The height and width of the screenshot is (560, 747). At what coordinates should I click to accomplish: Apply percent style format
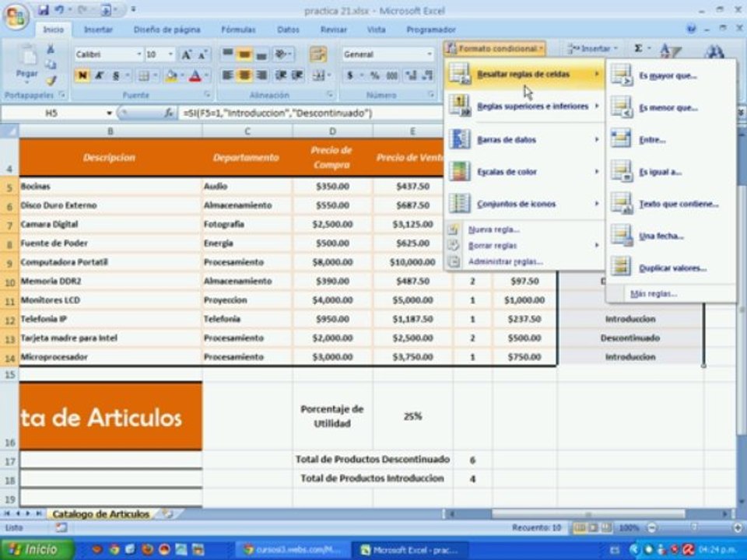coord(375,75)
